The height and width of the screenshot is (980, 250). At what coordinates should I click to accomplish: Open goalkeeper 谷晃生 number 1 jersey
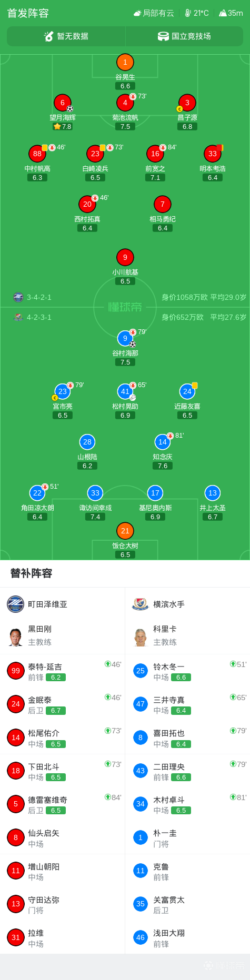(125, 62)
